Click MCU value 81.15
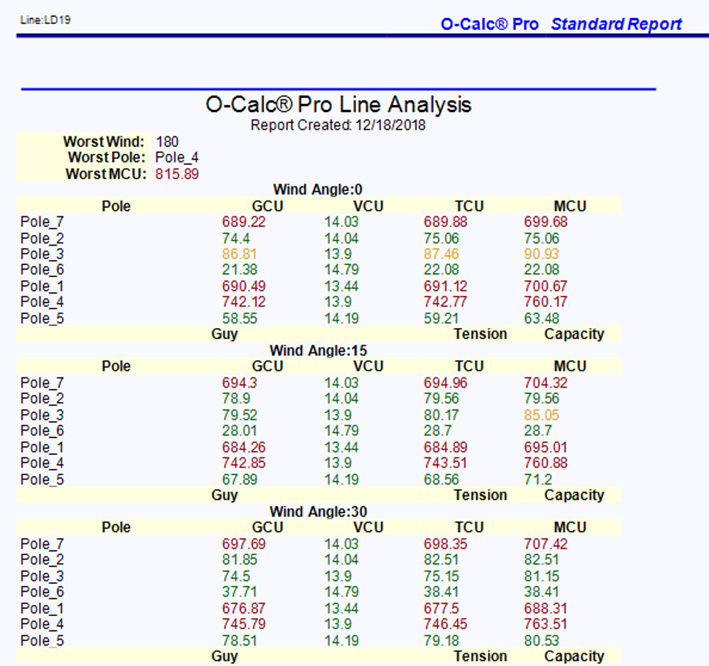Screen dimensions: 709x666 541,576
